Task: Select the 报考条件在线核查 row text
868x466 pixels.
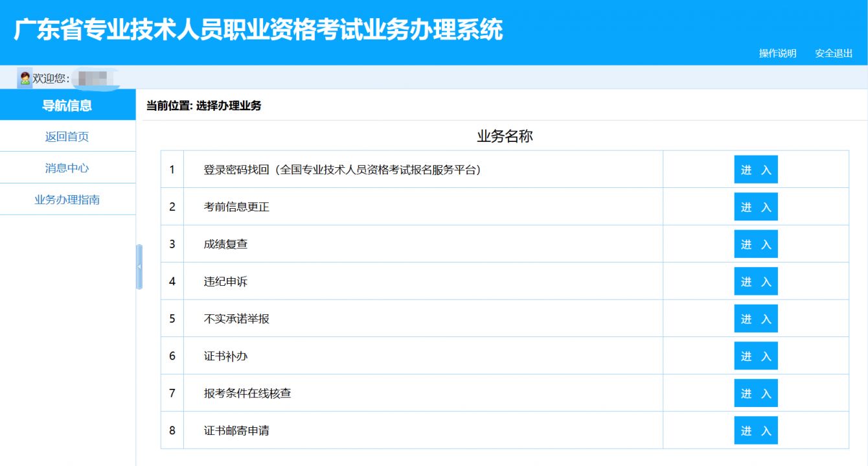Action: point(247,393)
